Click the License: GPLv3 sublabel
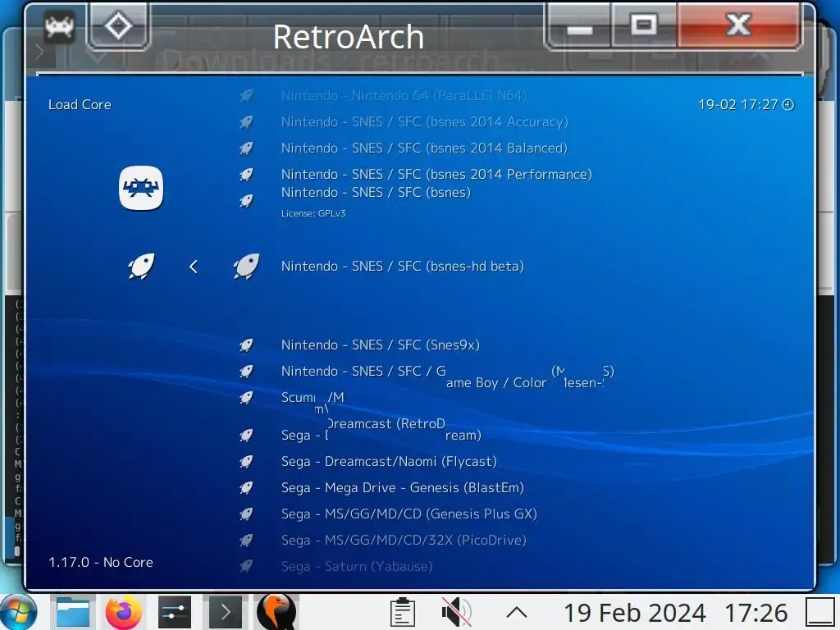 [x=313, y=213]
